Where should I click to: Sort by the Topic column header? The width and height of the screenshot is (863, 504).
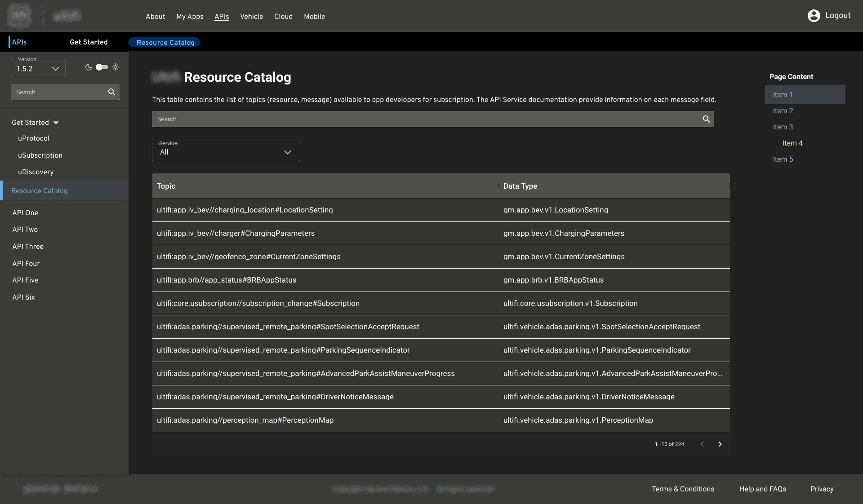[166, 186]
